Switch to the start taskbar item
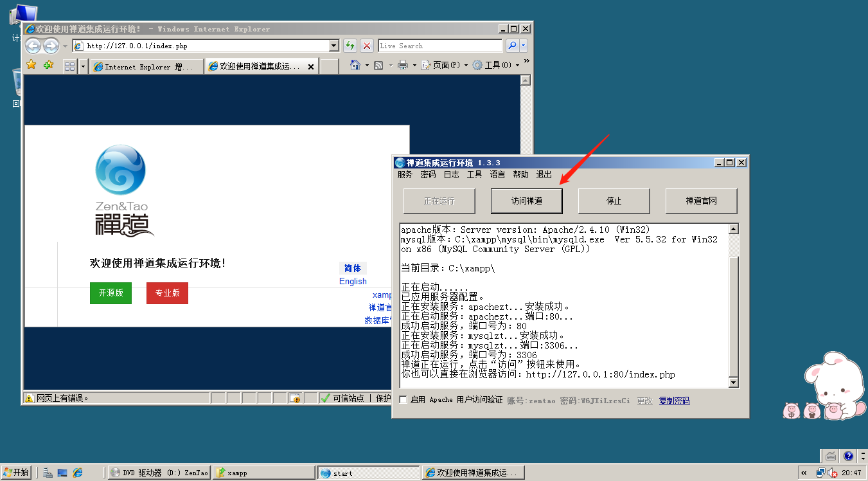This screenshot has height=481, width=868. tap(369, 473)
